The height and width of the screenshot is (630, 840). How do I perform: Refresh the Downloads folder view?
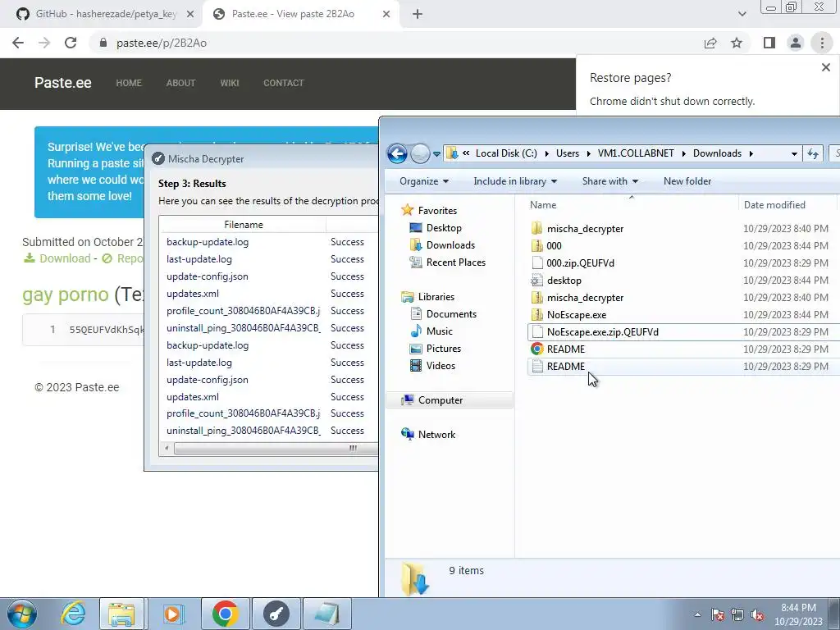[813, 153]
